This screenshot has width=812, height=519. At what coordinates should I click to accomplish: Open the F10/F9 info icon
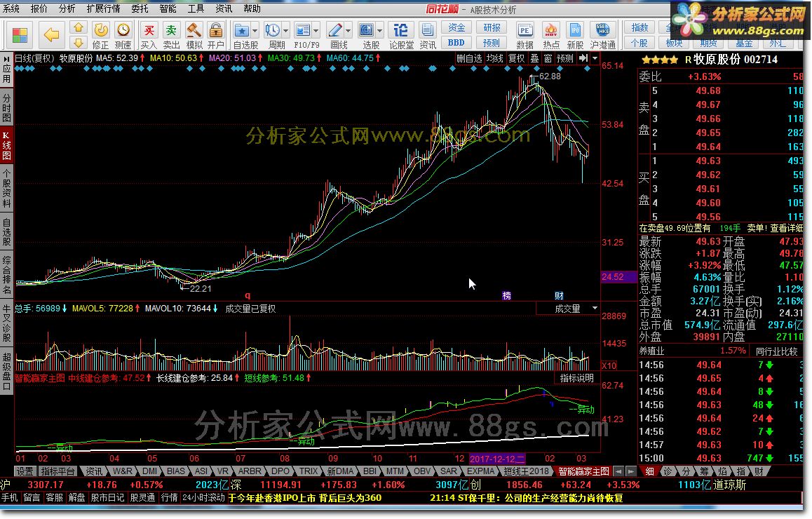(303, 30)
